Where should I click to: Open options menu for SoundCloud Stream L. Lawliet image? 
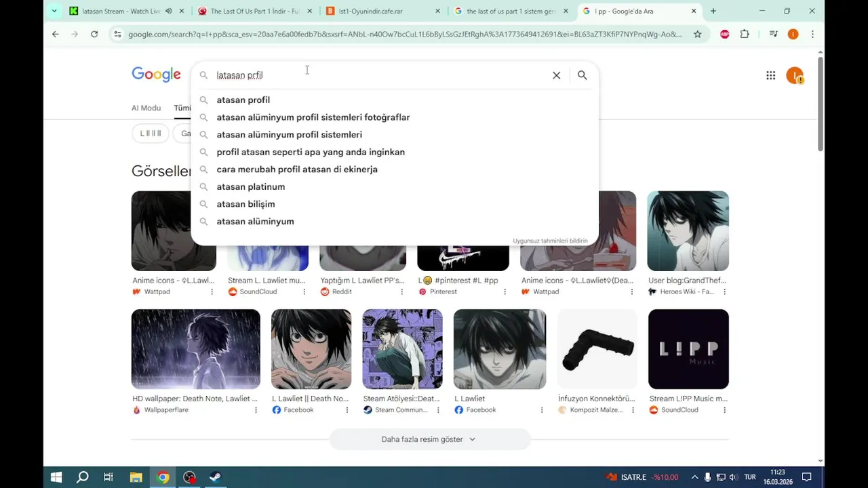coord(304,291)
